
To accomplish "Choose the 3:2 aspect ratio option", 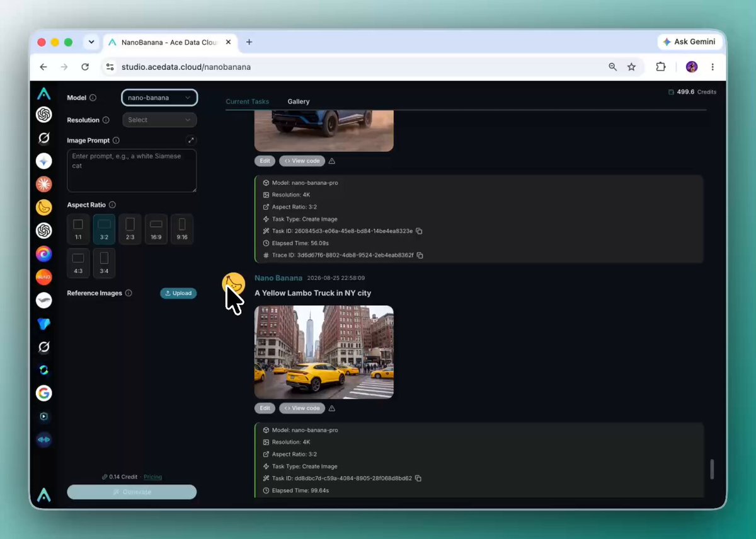I will 104,229.
